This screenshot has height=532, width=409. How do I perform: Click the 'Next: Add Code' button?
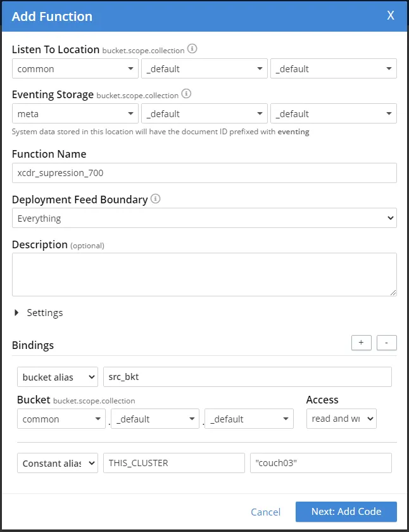click(x=346, y=512)
